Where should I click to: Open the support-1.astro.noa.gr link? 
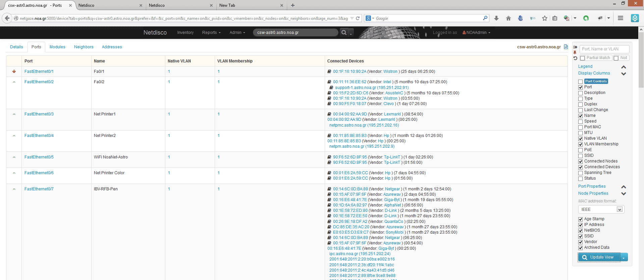[x=372, y=88]
